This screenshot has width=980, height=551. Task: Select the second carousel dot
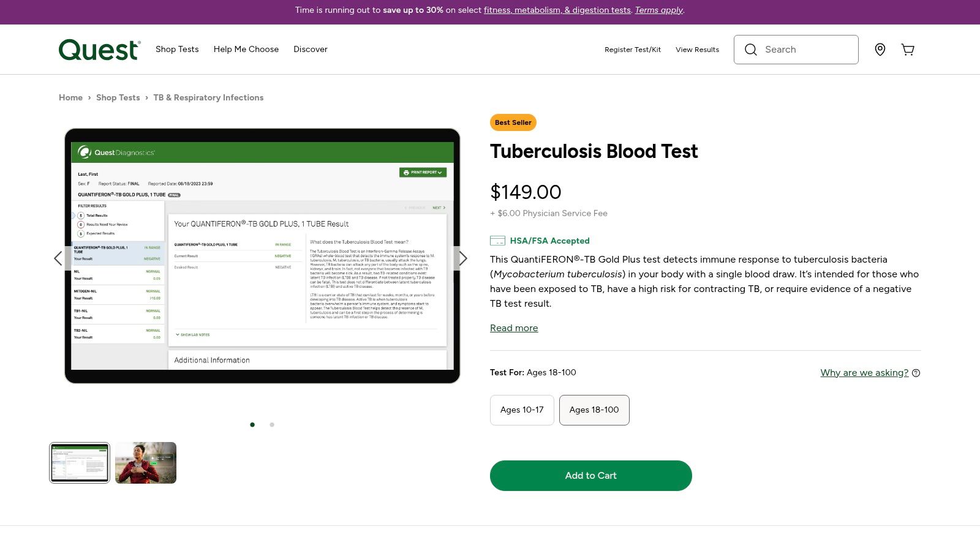click(x=272, y=424)
